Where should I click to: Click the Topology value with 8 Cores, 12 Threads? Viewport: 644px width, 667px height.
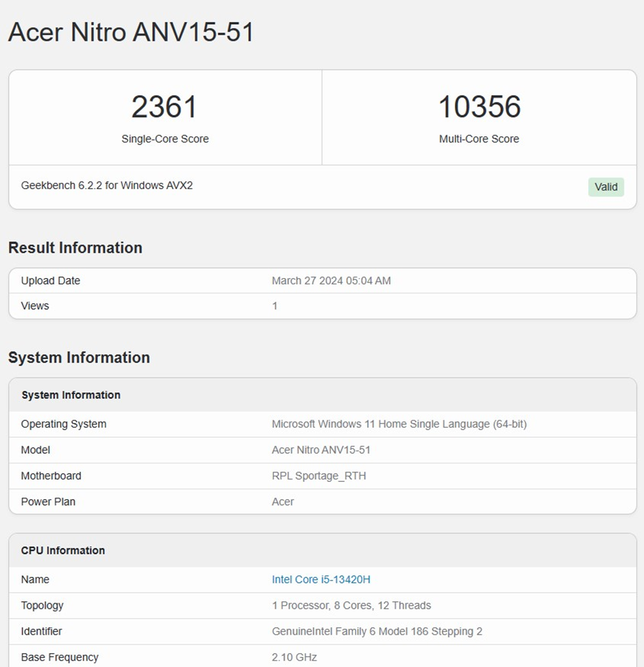click(x=351, y=605)
